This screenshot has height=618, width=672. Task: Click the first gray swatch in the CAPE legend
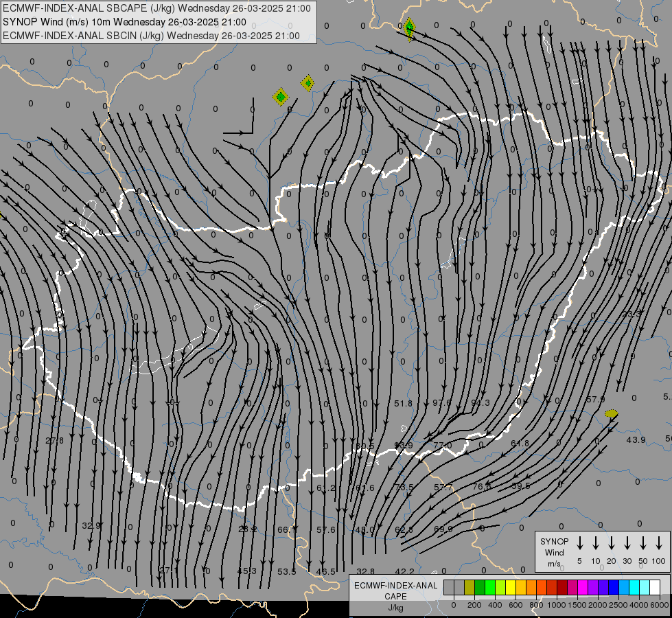(x=449, y=587)
